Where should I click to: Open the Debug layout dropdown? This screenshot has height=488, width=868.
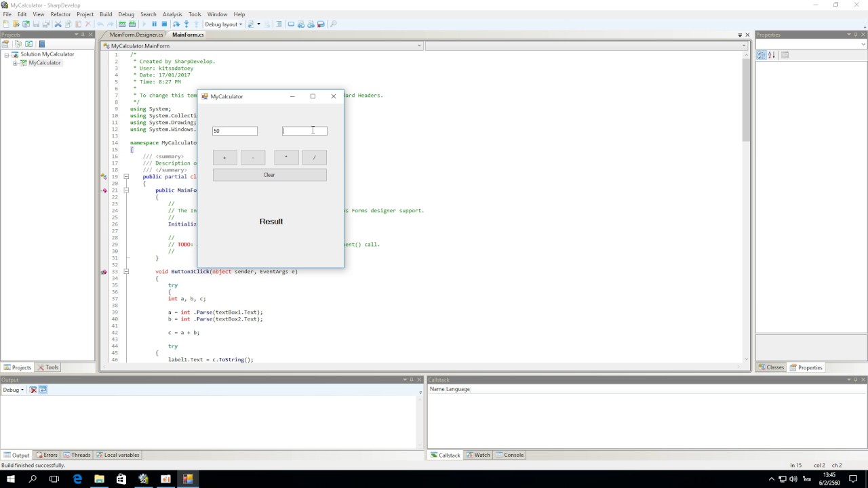point(223,24)
